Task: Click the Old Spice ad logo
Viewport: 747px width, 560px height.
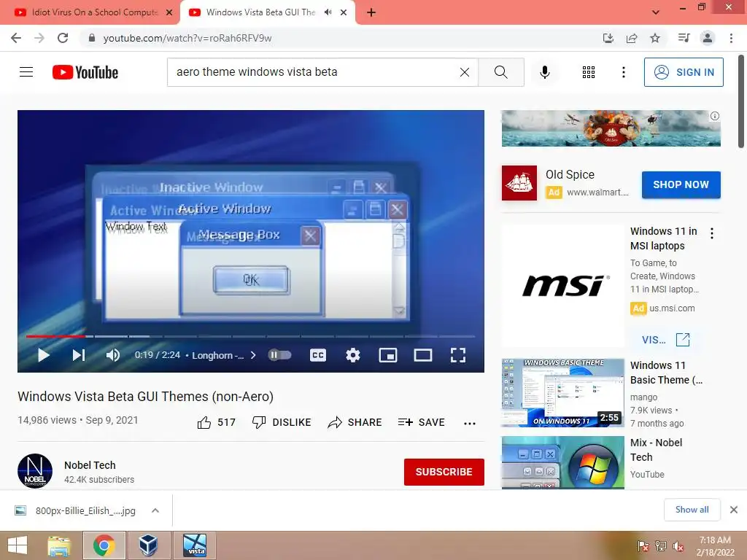Action: click(519, 183)
